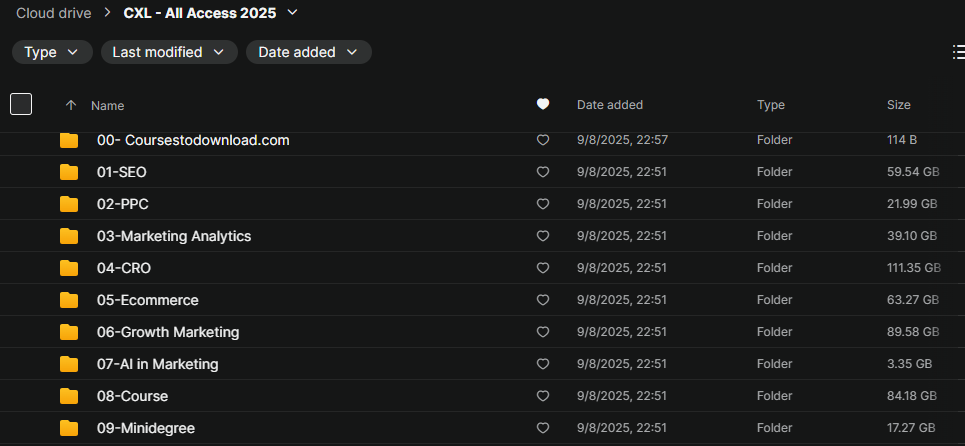The width and height of the screenshot is (965, 446).
Task: Go to Cloud drive breadcrumb
Action: 54,13
